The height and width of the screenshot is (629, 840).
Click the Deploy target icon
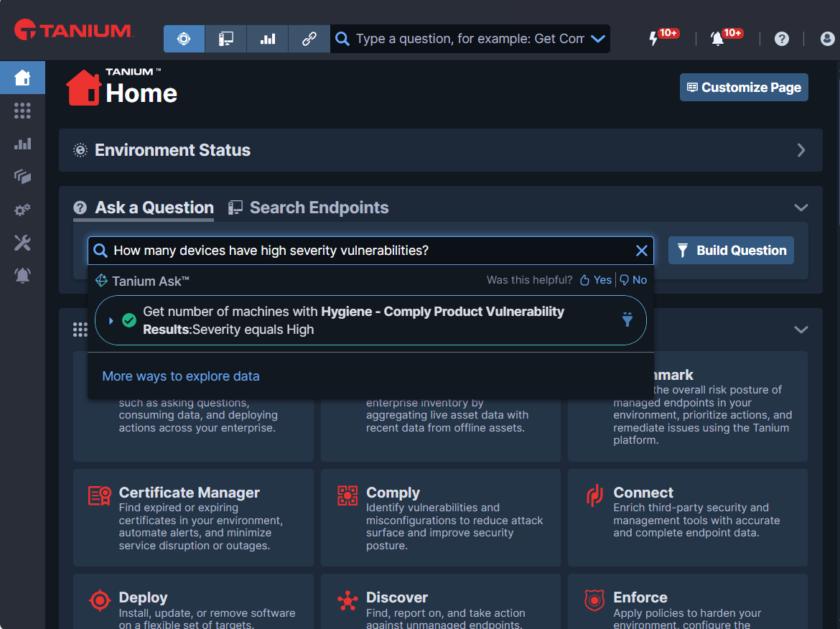coord(100,600)
